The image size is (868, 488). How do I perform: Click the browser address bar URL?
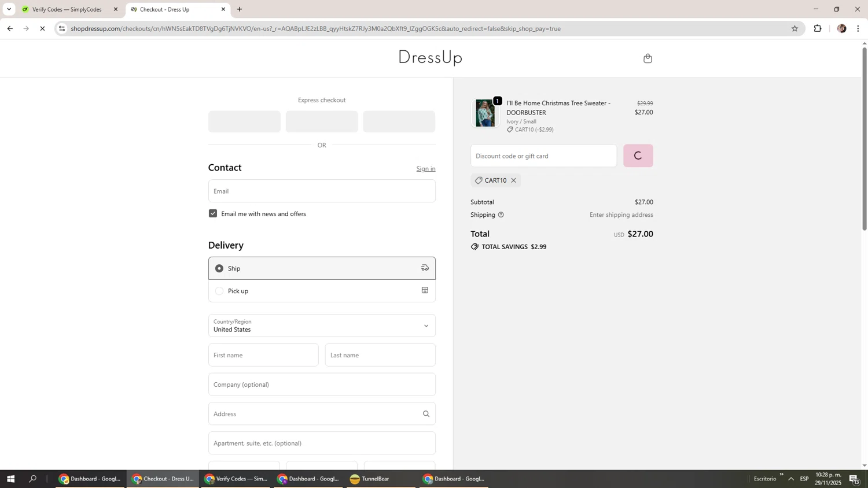[x=315, y=28]
